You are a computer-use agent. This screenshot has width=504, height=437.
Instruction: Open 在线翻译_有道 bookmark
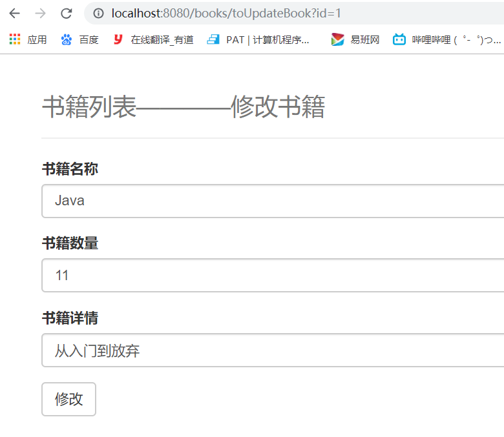162,40
